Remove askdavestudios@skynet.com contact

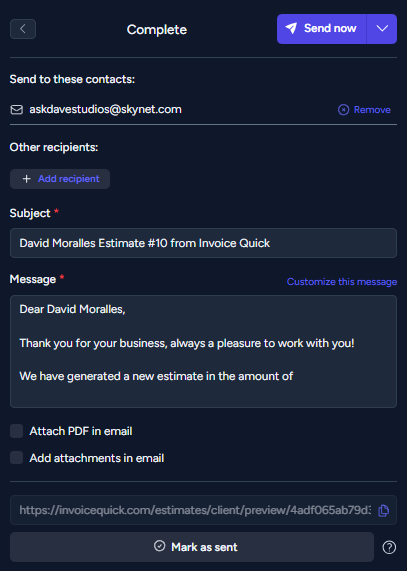coord(364,110)
